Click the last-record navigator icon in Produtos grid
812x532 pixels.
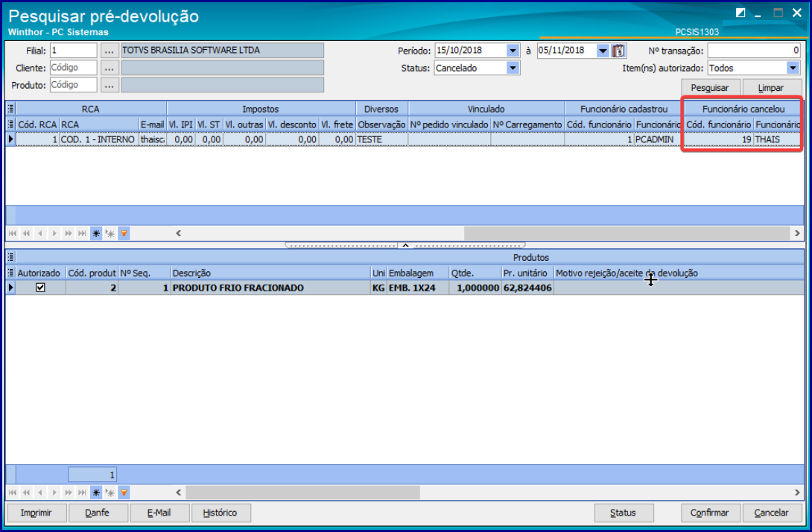point(82,493)
